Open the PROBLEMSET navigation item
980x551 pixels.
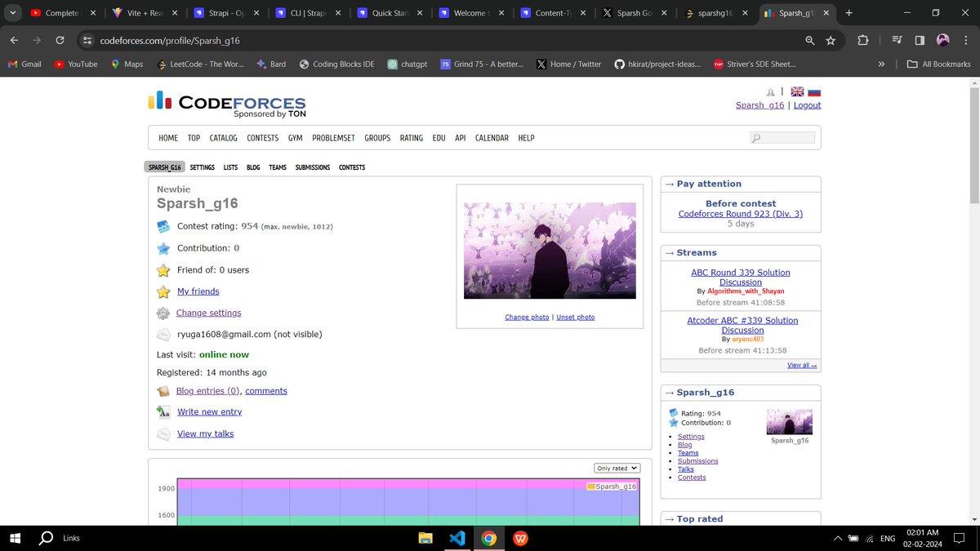(x=333, y=137)
